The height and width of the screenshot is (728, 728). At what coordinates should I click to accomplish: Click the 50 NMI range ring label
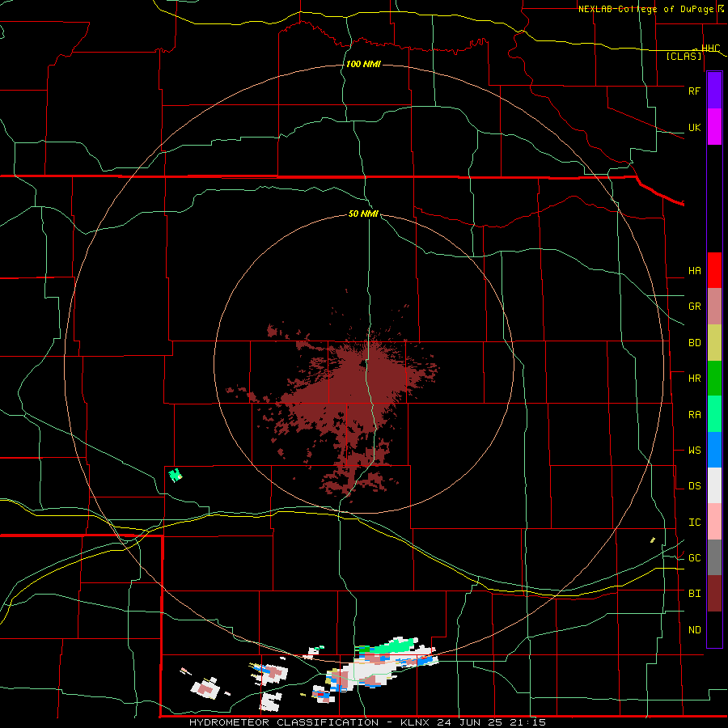[363, 214]
